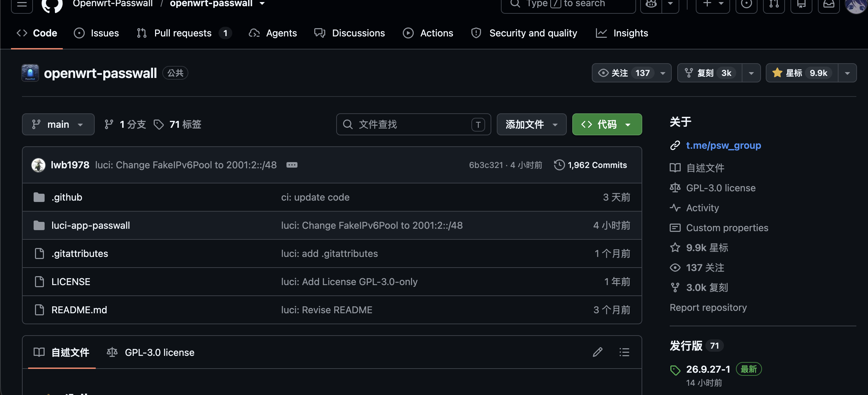
Task: Open the t.me/psw_group link
Action: point(724,145)
